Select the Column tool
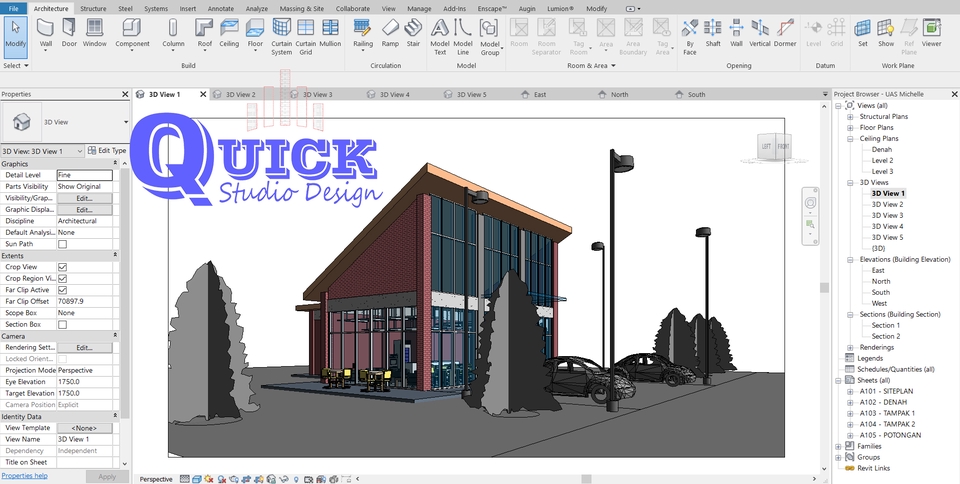Image resolution: width=960 pixels, height=484 pixels. pyautogui.click(x=173, y=34)
